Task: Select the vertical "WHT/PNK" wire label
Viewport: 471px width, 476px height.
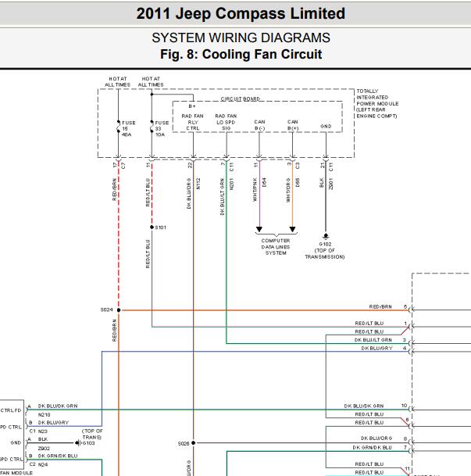Action: coord(255,190)
